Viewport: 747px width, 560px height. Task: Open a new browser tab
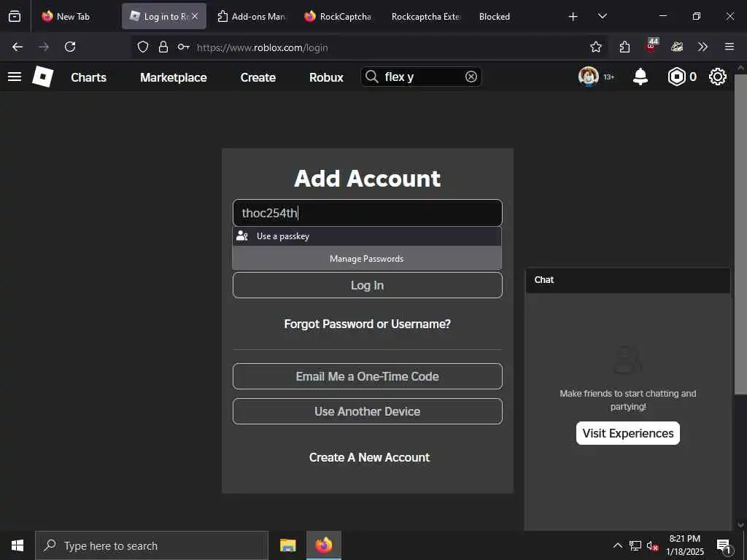(x=573, y=17)
